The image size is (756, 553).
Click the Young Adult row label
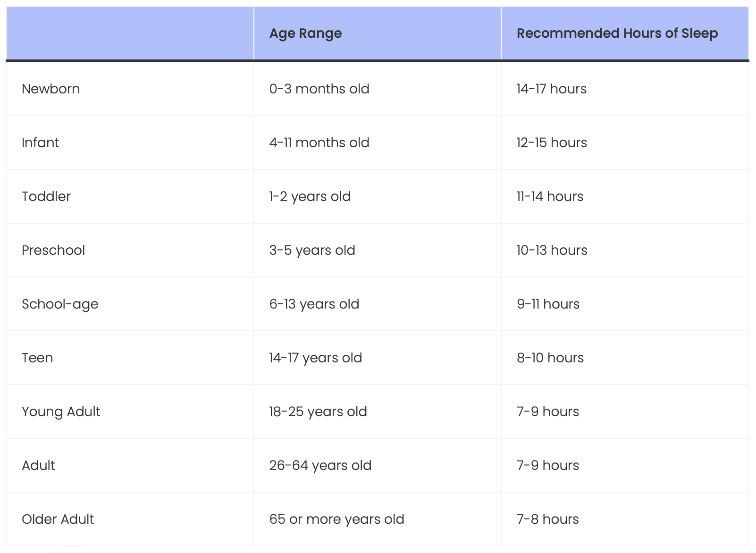coord(61,411)
